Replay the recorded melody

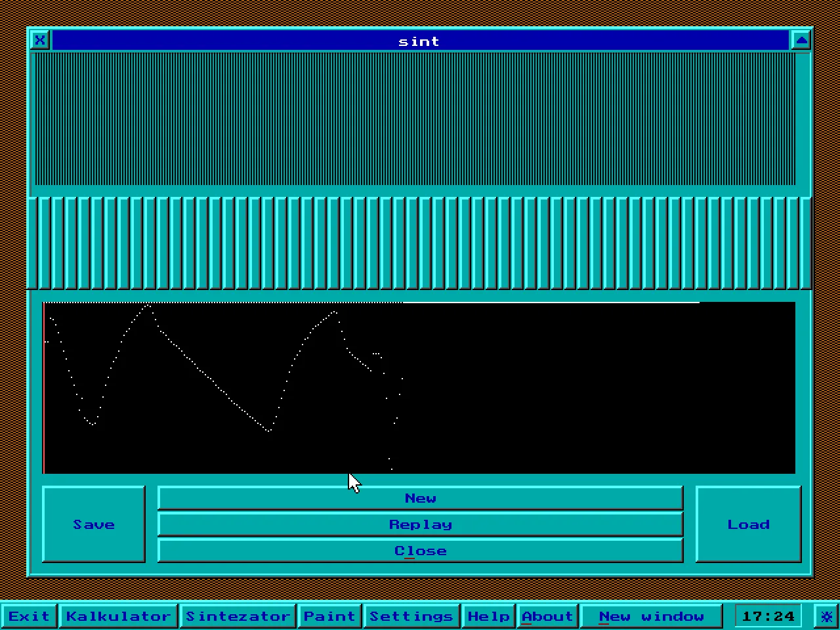(421, 524)
